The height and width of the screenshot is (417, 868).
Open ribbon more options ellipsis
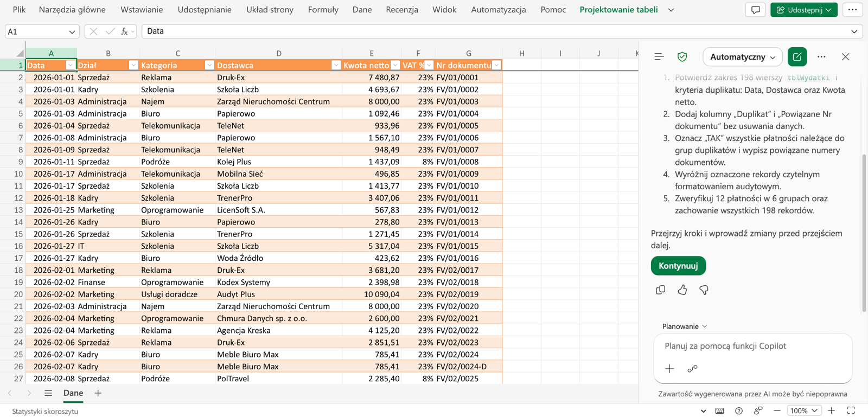[852, 10]
